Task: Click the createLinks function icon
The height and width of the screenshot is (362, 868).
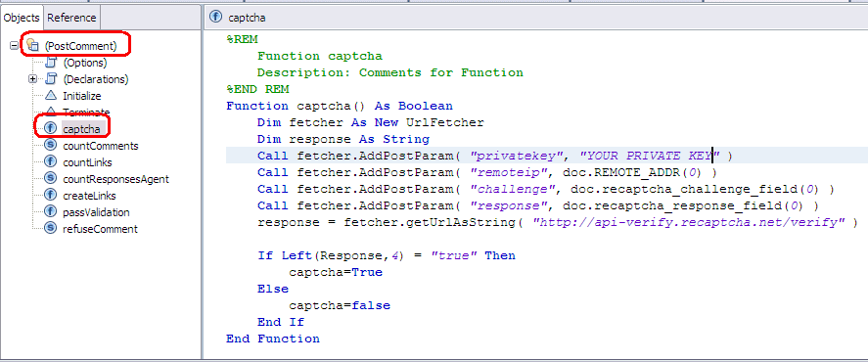Action: point(51,195)
